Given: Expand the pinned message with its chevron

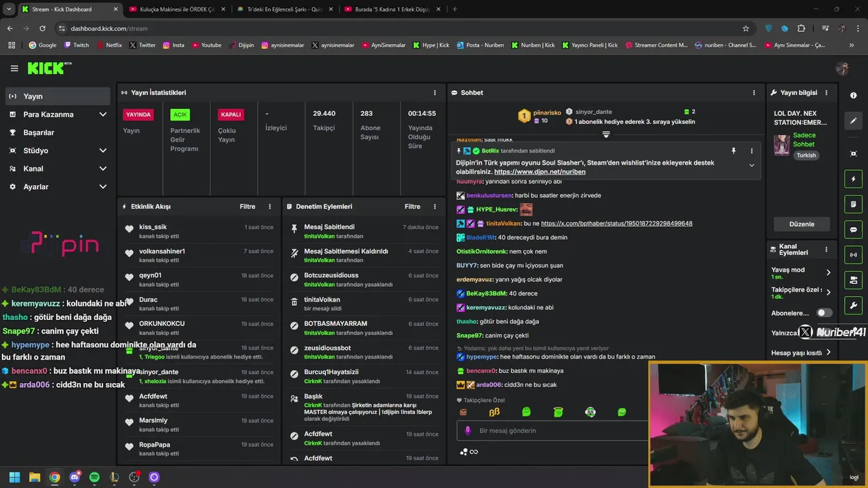Looking at the screenshot, I should tap(751, 165).
